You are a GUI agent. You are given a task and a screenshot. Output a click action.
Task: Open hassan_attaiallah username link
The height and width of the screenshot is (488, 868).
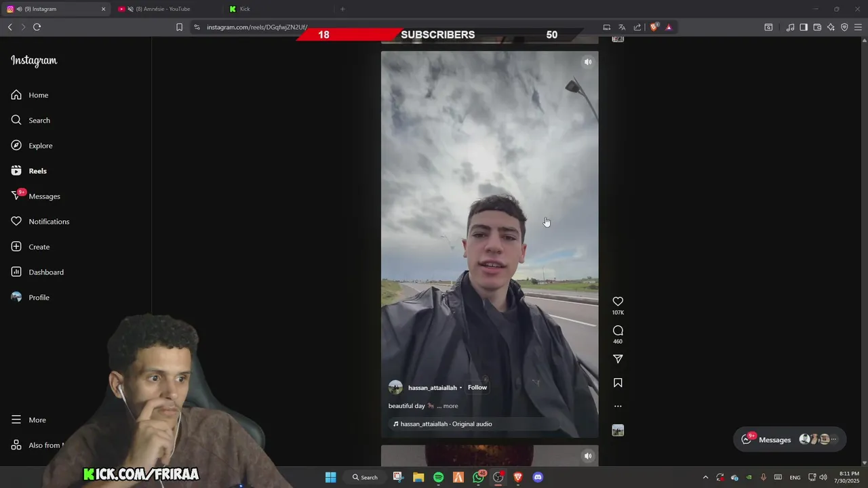click(x=432, y=388)
